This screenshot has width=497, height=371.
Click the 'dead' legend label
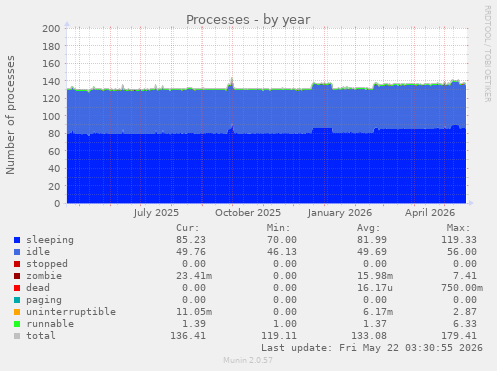[x=38, y=288]
